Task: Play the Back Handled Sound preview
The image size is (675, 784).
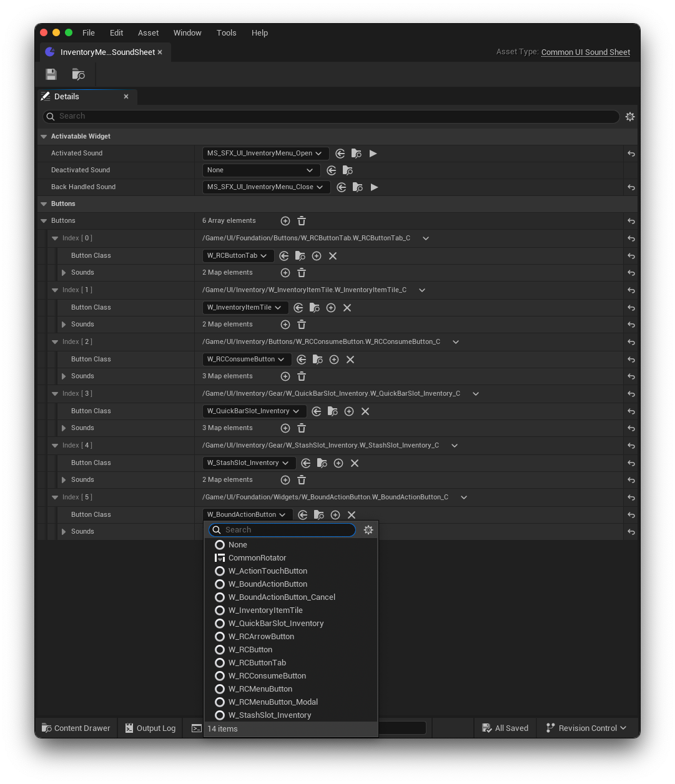Action: [374, 187]
